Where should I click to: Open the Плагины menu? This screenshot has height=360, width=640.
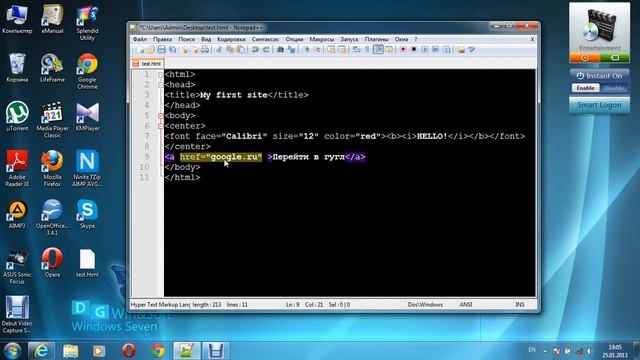coord(376,39)
